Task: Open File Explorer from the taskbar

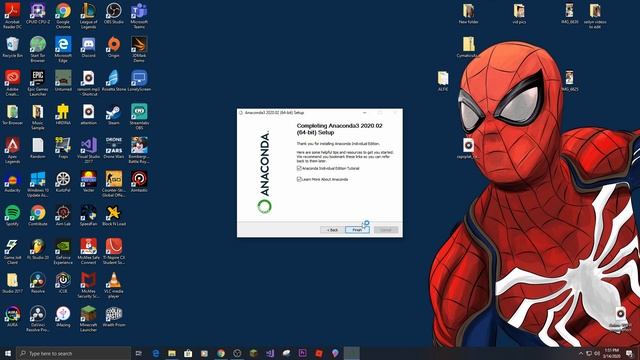Action: coord(172,353)
